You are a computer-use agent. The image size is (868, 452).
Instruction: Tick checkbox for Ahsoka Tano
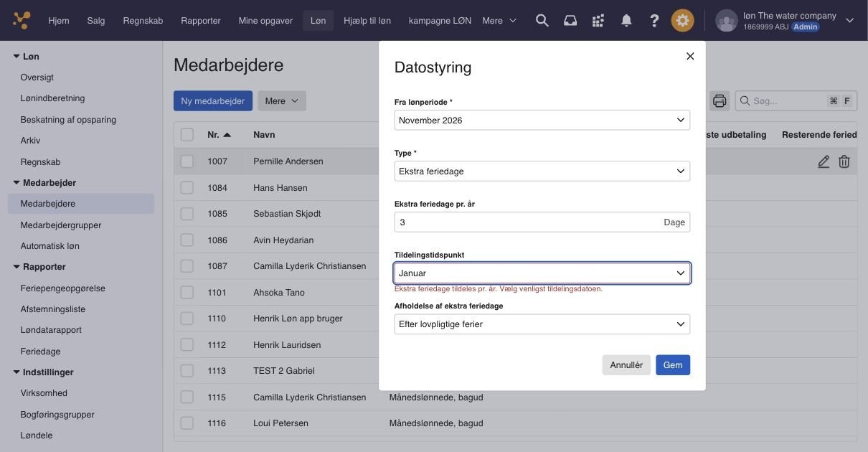187,292
